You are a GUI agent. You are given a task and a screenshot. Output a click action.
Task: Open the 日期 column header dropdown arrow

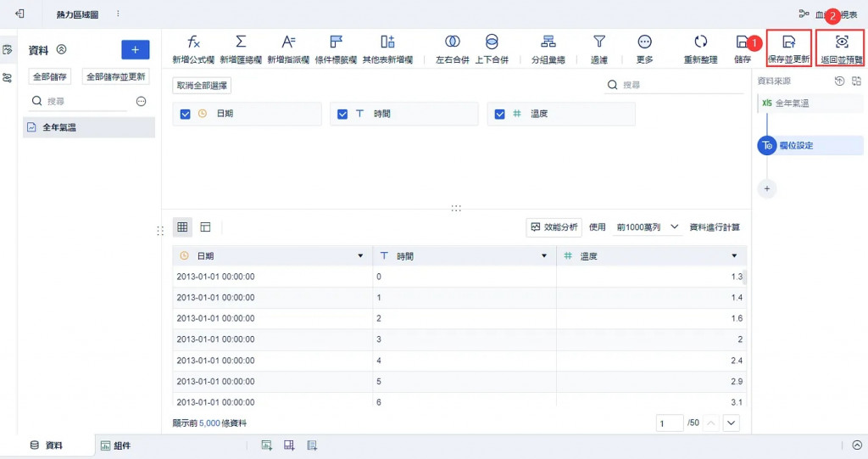360,255
